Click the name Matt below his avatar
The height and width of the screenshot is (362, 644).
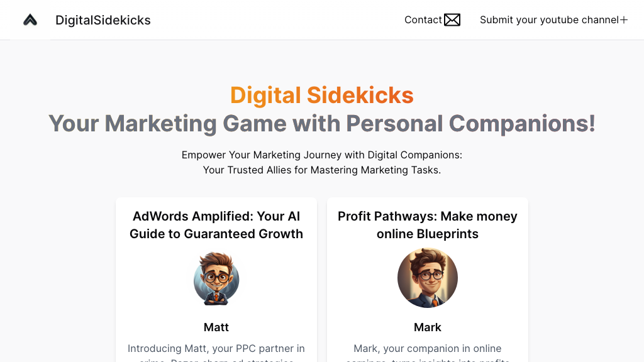click(x=216, y=327)
